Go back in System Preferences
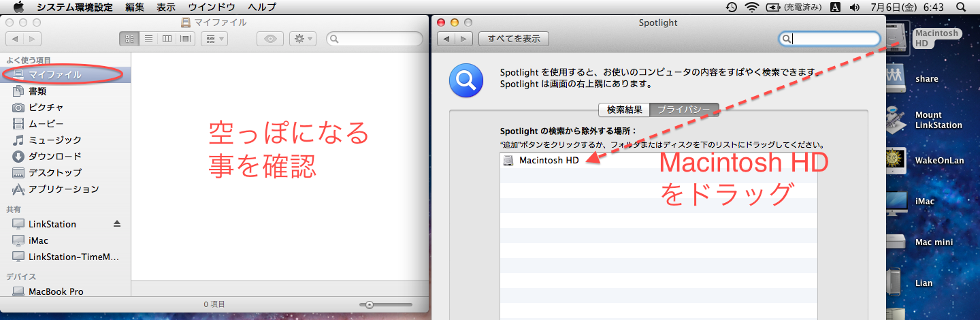The image size is (980, 320). [x=446, y=39]
